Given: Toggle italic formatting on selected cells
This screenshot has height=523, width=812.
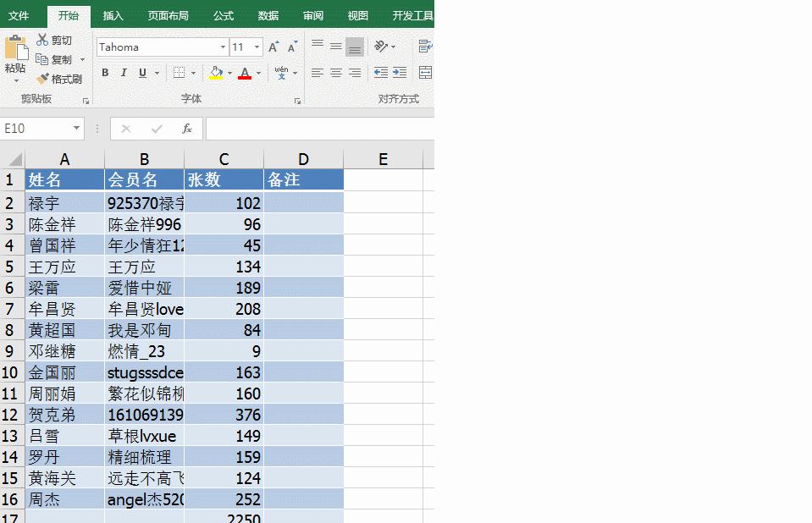Looking at the screenshot, I should point(123,72).
